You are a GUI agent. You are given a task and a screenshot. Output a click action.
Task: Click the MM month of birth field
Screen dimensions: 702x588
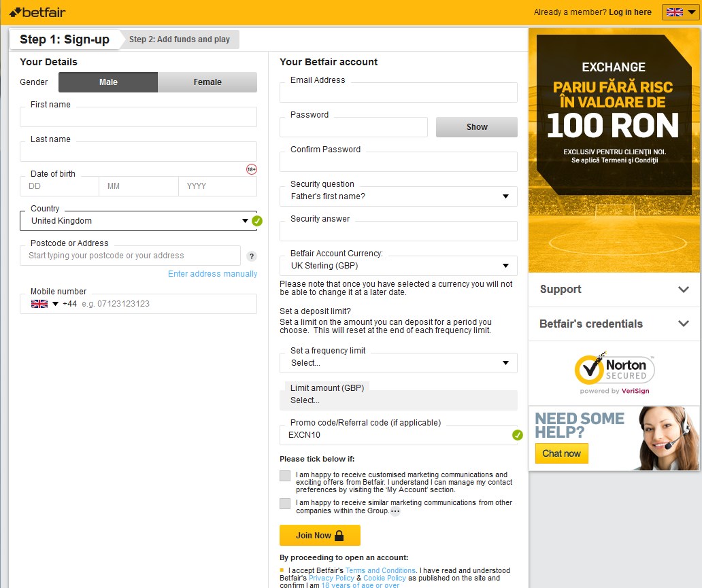pyautogui.click(x=138, y=186)
